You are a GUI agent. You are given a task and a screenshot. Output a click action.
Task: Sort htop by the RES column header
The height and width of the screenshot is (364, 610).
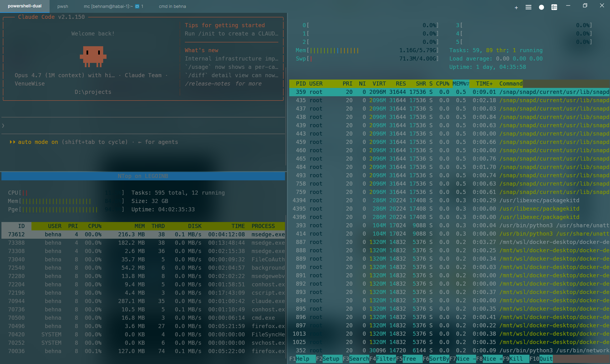[x=401, y=84]
